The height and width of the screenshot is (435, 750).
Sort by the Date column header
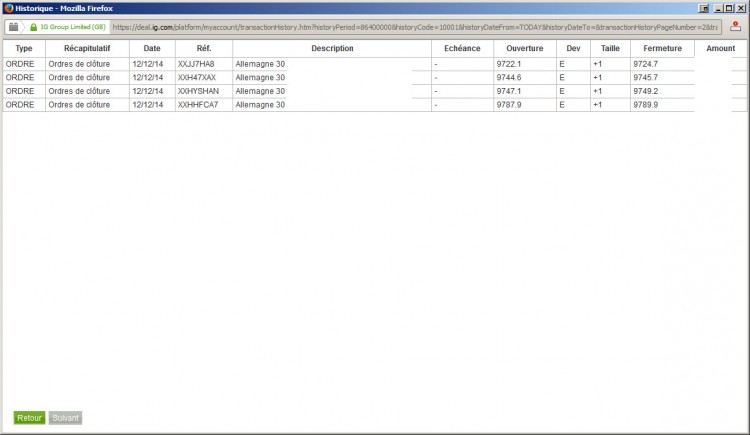click(x=152, y=48)
